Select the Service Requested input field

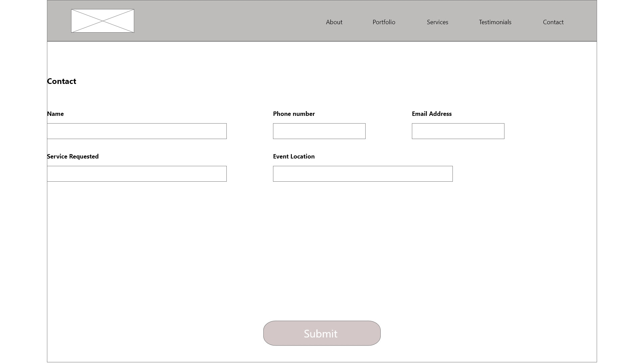pyautogui.click(x=137, y=174)
